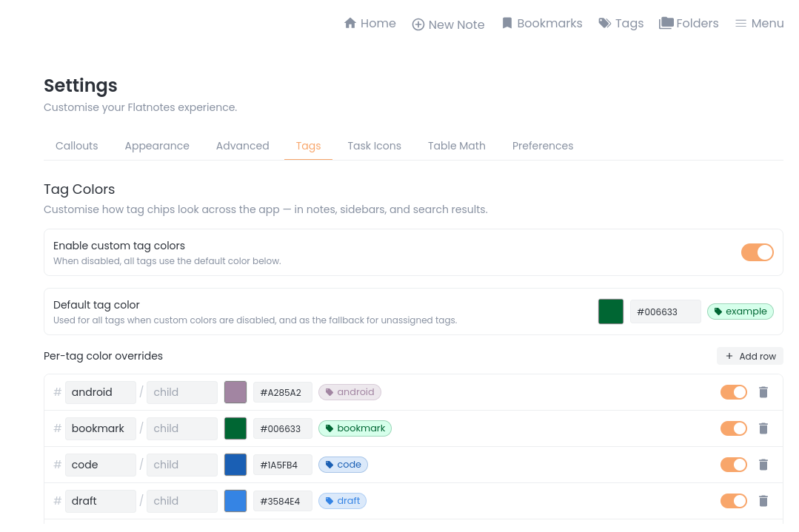
Task: Click the bookmark row hex value field
Action: click(x=283, y=428)
